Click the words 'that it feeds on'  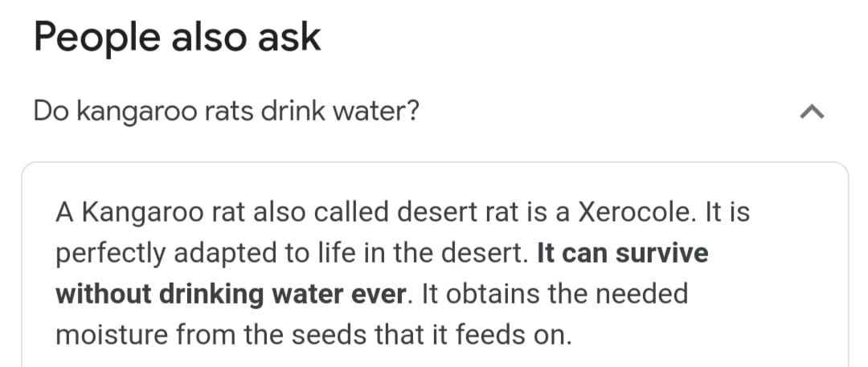pos(473,335)
